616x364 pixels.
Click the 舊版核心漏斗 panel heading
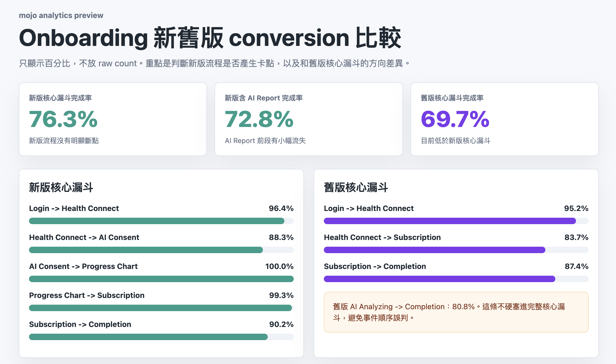tap(356, 187)
